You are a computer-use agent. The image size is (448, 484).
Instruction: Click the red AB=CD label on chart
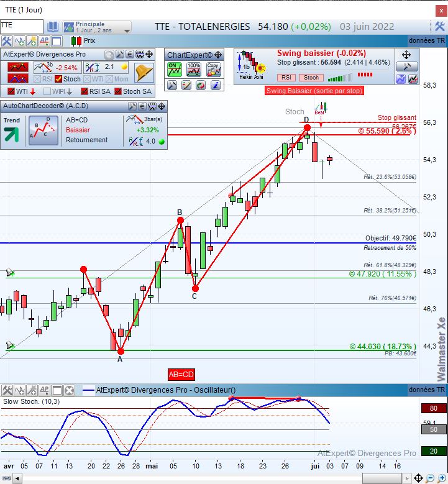click(x=181, y=375)
